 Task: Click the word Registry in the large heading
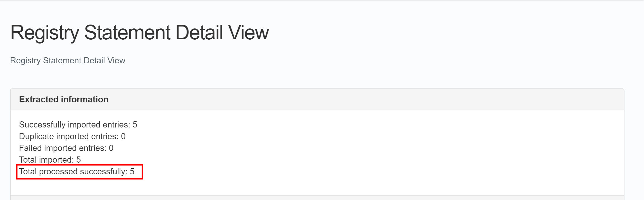pyautogui.click(x=45, y=33)
